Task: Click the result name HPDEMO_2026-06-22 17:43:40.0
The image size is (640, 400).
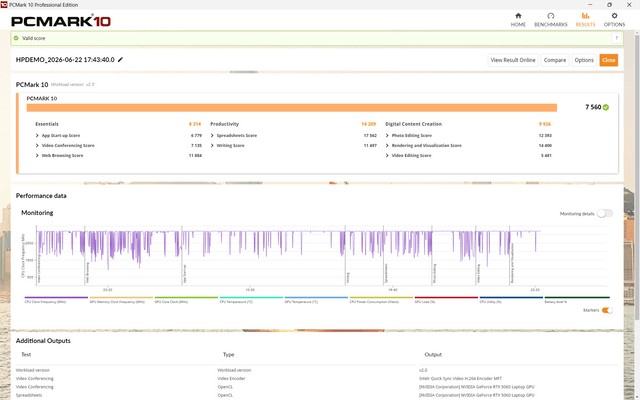Action: click(x=65, y=60)
